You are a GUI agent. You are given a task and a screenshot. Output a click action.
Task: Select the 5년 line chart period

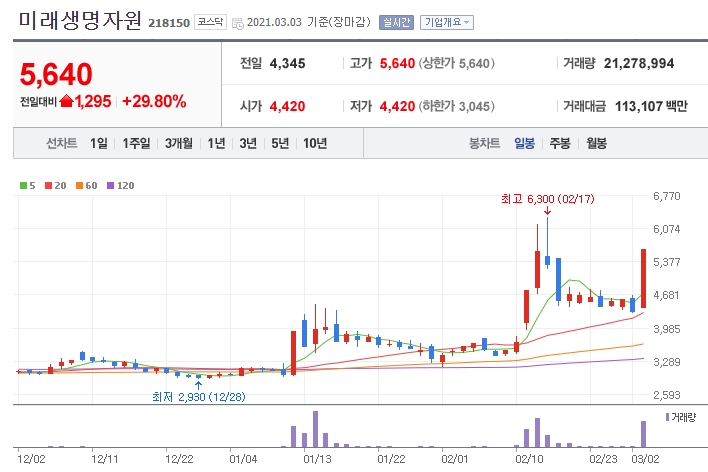(x=280, y=144)
